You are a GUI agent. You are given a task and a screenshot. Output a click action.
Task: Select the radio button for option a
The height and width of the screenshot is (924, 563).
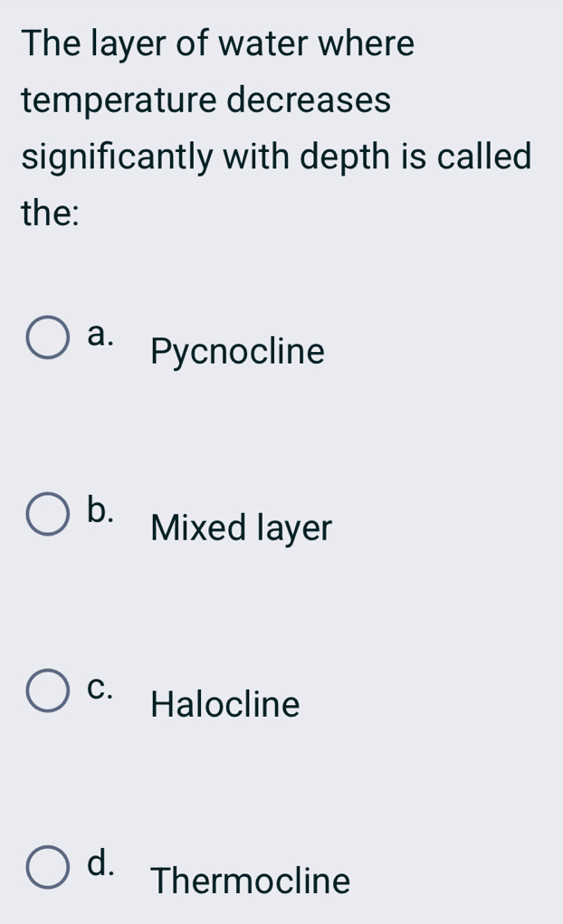pyautogui.click(x=48, y=338)
